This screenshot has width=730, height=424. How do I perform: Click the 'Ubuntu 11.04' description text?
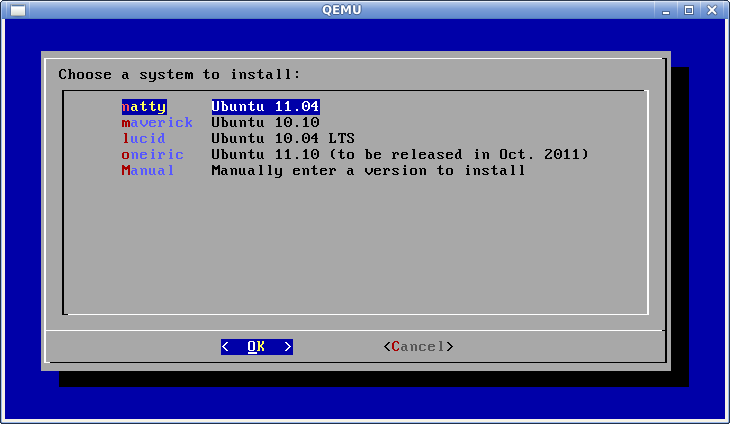(x=265, y=107)
